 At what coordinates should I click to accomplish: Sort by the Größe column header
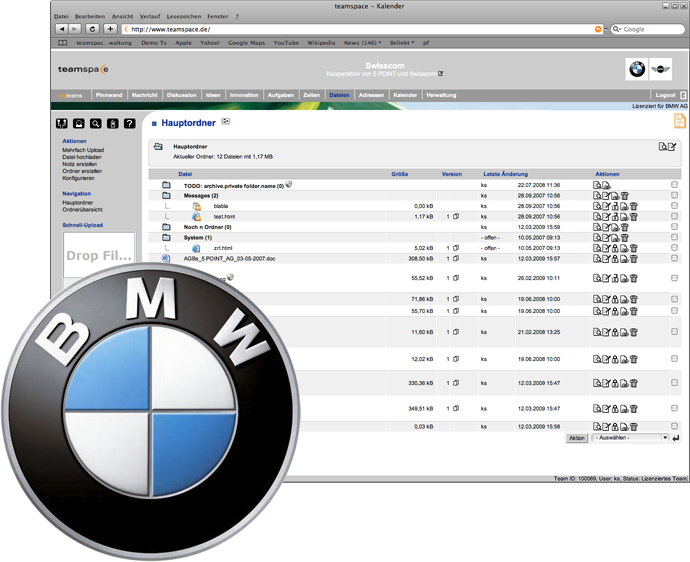coord(400,174)
